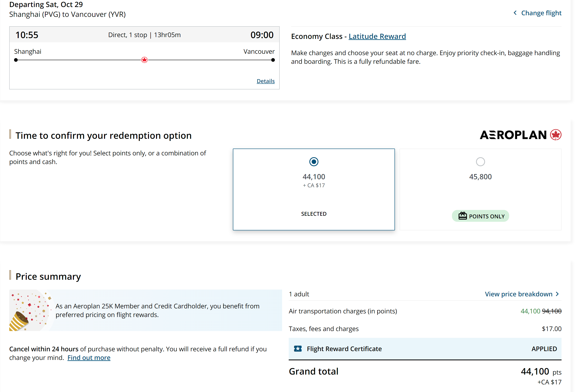Screen dimensions: 576x392
Task: Click the Grand total 44,100 pts value
Action: pyautogui.click(x=541, y=372)
